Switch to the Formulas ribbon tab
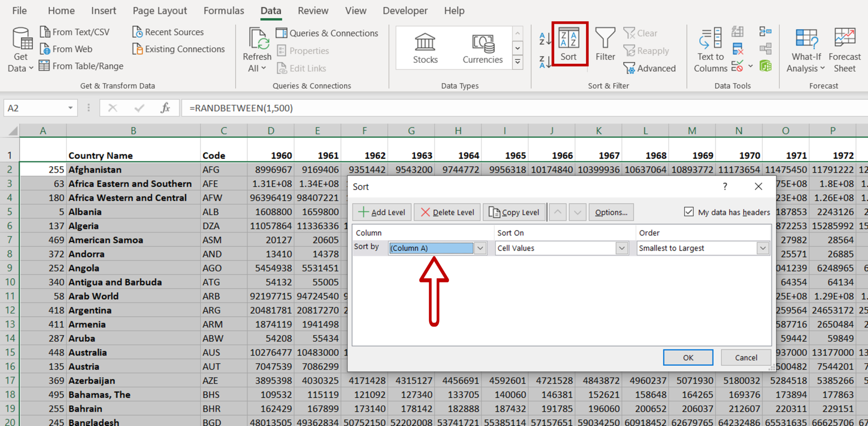 point(223,11)
